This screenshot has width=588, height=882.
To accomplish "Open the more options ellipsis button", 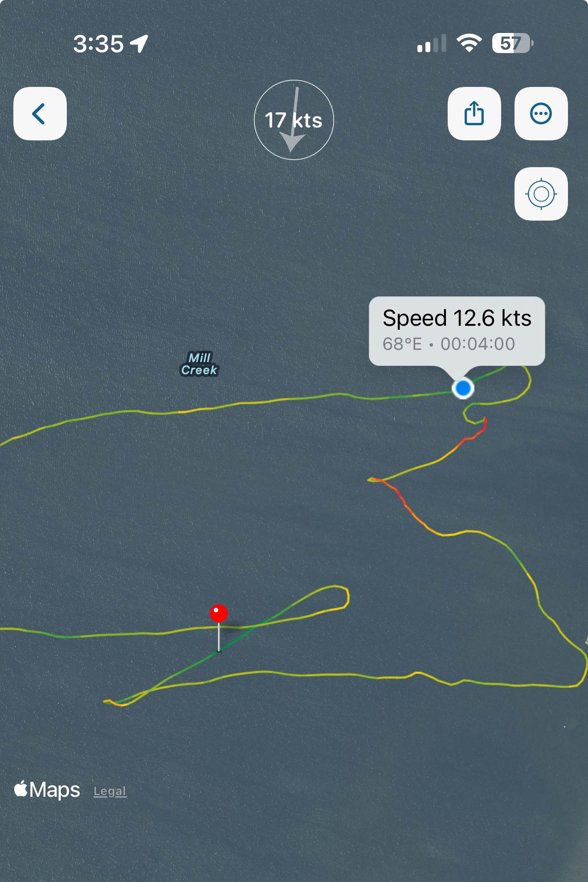I will [x=541, y=114].
